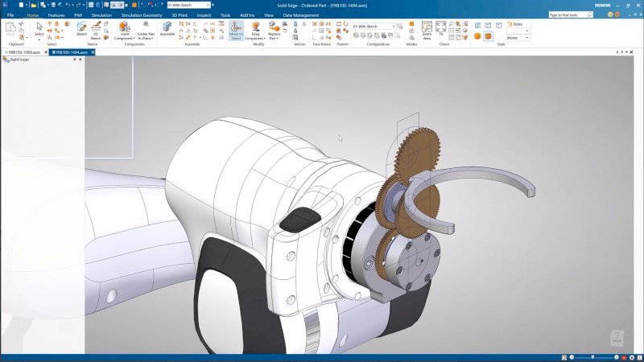Open the Simulation ribbon tab
This screenshot has height=362, width=644.
click(101, 14)
